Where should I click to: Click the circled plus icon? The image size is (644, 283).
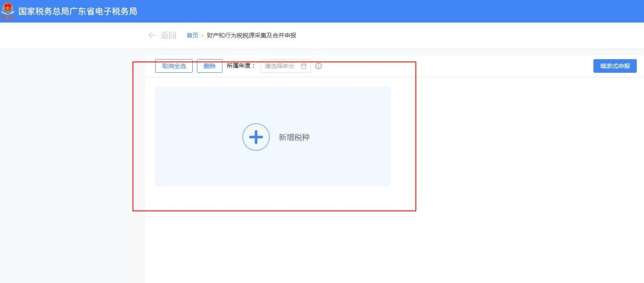(x=255, y=137)
